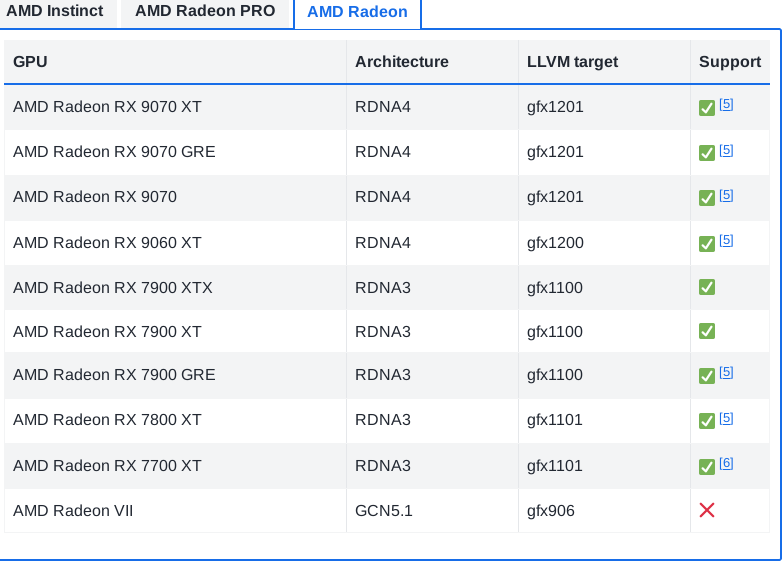Click green check icon for RX 7900 XTX

tap(707, 287)
